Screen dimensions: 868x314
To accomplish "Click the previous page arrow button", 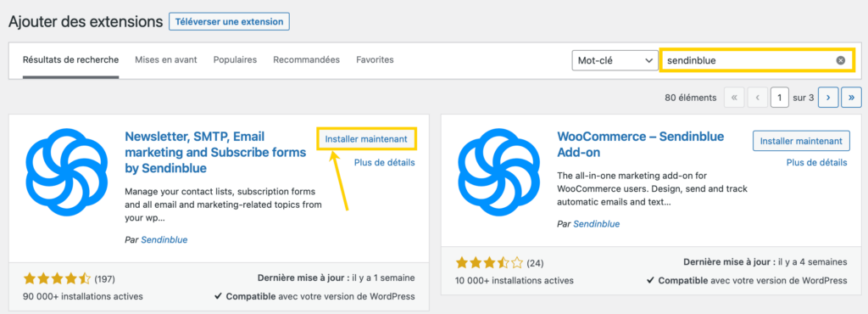I will (757, 98).
